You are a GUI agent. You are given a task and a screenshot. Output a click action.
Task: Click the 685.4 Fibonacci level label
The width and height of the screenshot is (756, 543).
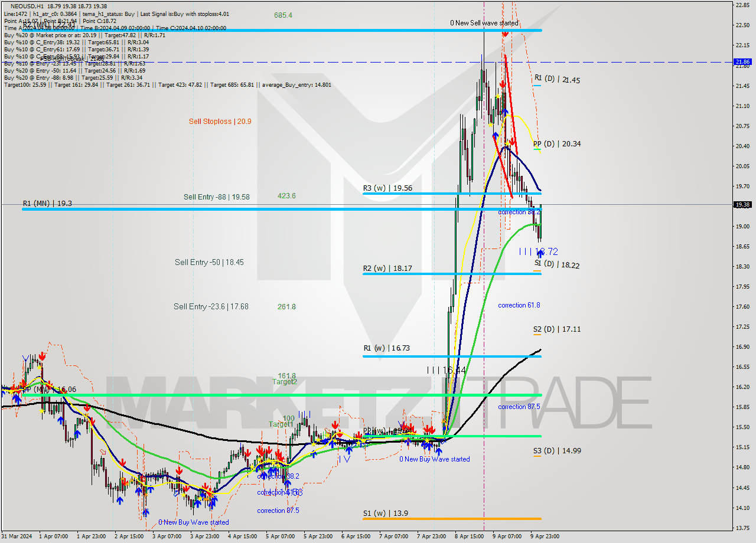tap(283, 15)
